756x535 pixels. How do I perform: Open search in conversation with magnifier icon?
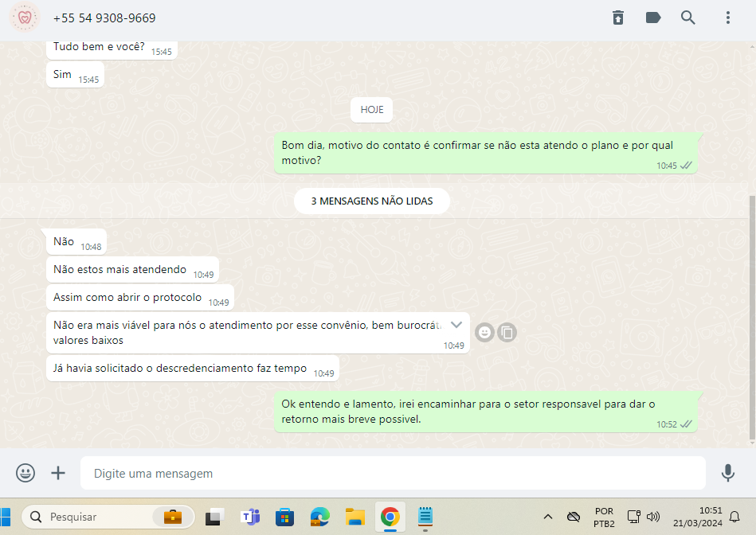pyautogui.click(x=688, y=18)
